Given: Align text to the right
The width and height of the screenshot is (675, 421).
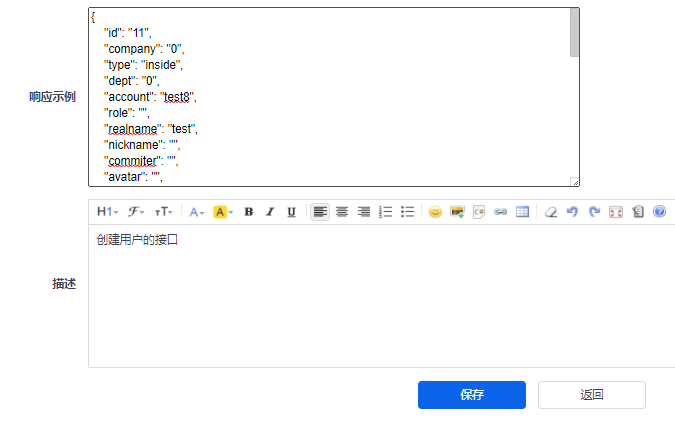Looking at the screenshot, I should point(364,212).
